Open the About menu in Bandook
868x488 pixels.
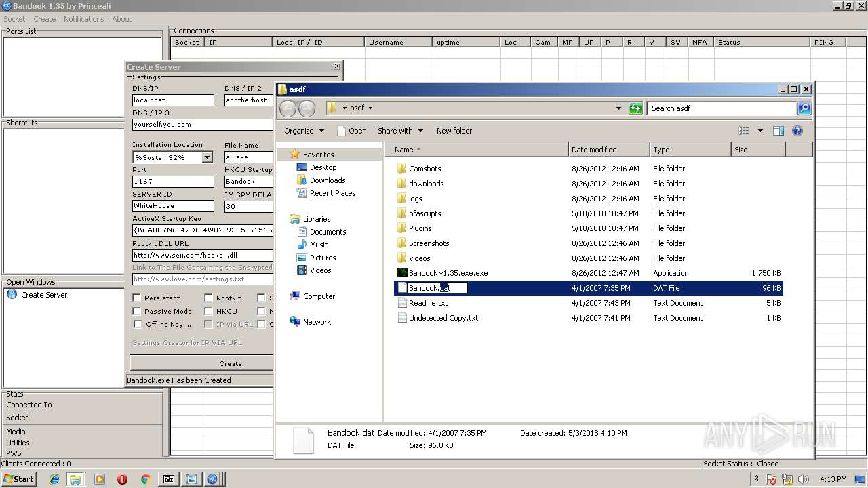tap(122, 19)
